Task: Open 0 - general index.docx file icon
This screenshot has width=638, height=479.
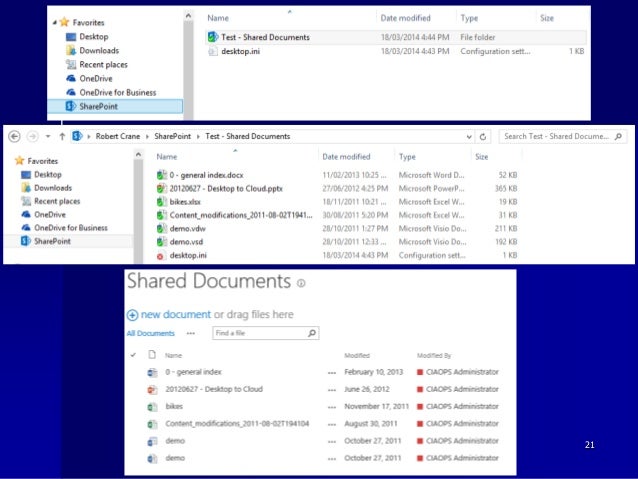Action: pos(162,175)
